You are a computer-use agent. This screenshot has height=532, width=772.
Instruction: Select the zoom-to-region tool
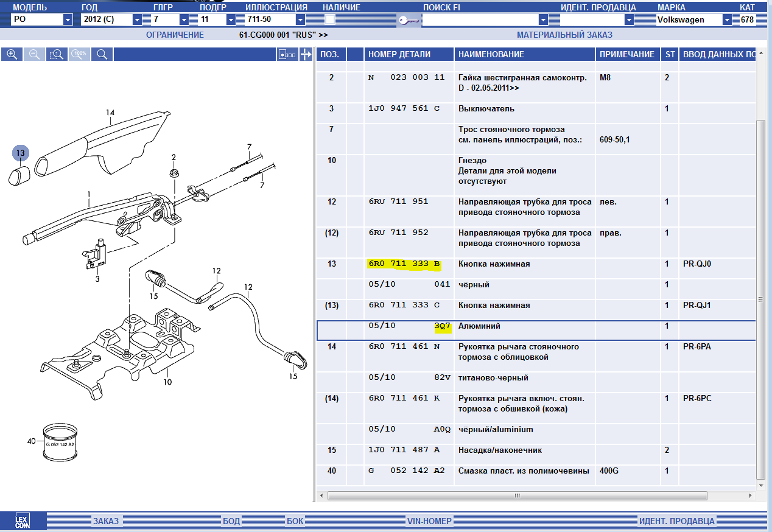[x=57, y=54]
